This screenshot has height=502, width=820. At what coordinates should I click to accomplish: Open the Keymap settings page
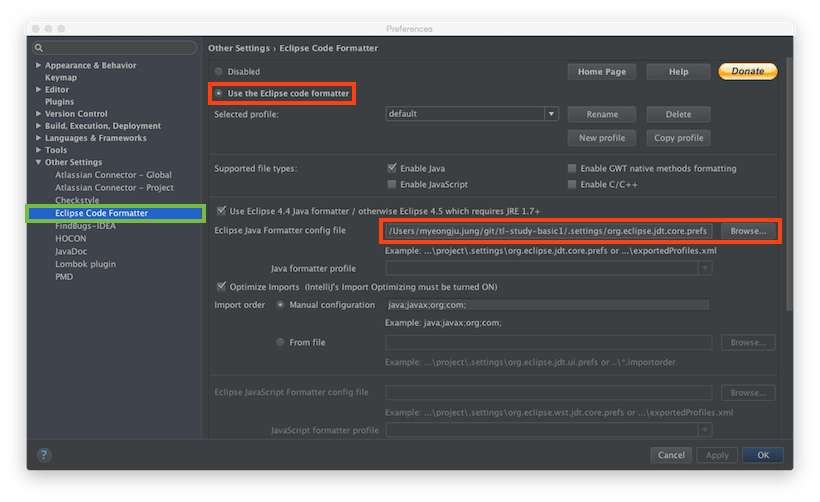[x=61, y=77]
